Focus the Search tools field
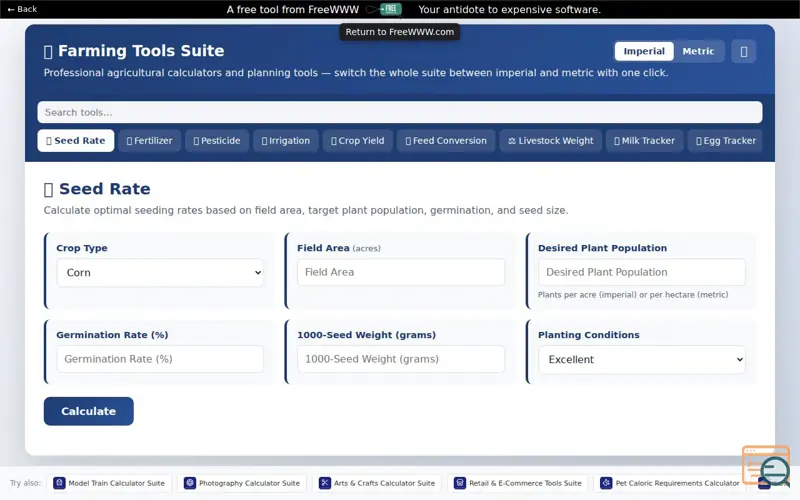Screen dimensions: 800x500 pos(399,112)
